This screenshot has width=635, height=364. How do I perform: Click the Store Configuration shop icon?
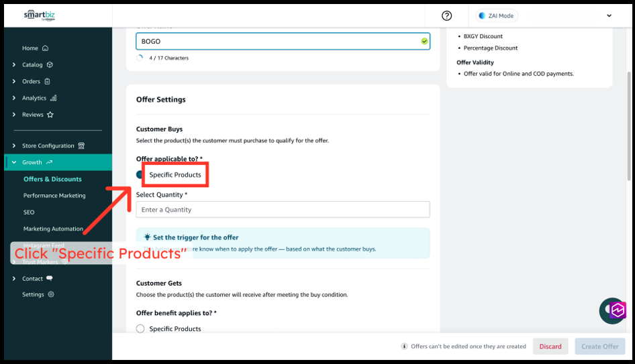pos(81,145)
